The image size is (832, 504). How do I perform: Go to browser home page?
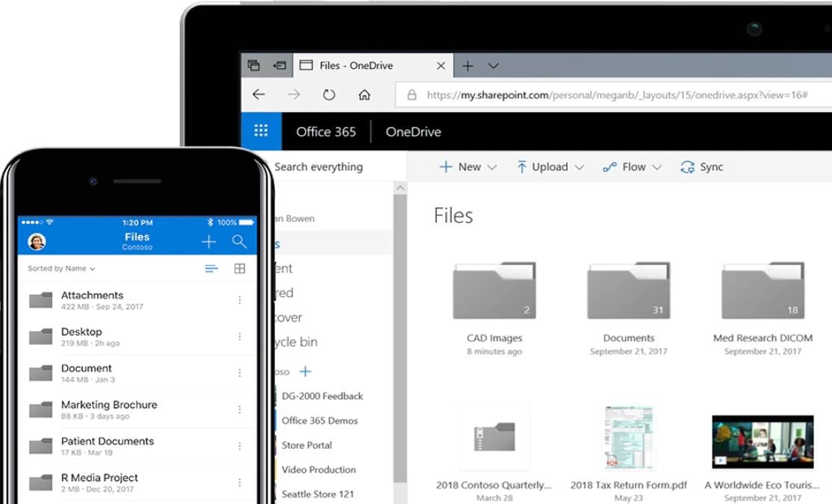(x=364, y=94)
